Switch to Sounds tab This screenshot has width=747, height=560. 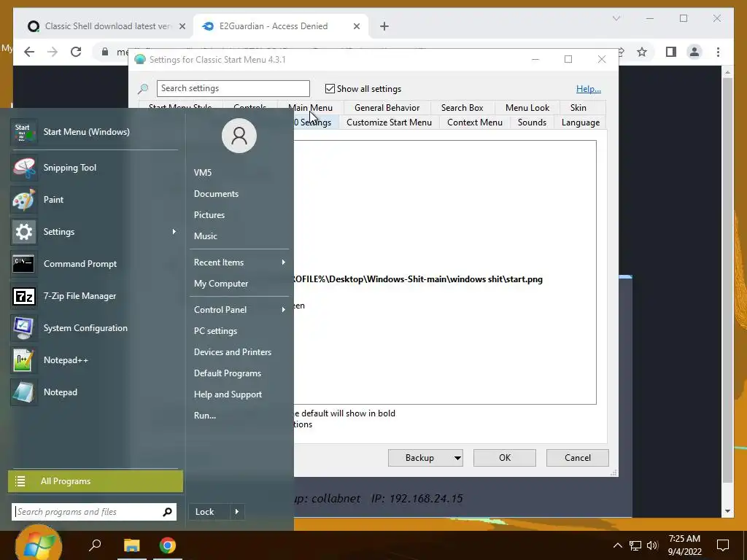pos(532,122)
